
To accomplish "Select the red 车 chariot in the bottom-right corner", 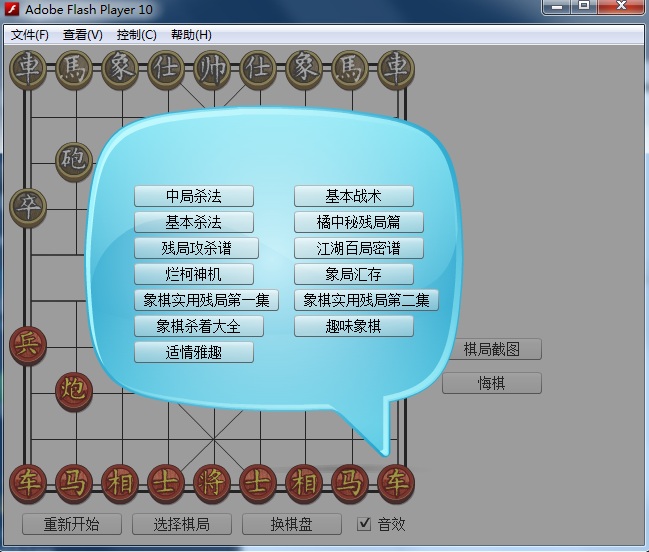I will point(396,484).
